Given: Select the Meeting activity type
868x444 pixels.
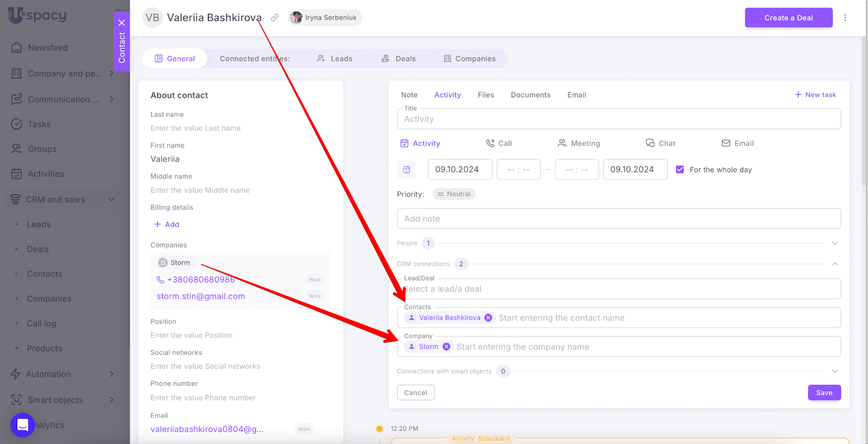Looking at the screenshot, I should point(578,144).
